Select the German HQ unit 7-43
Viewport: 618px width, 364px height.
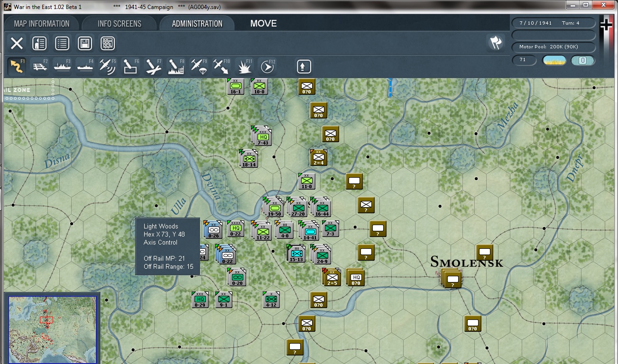[262, 136]
